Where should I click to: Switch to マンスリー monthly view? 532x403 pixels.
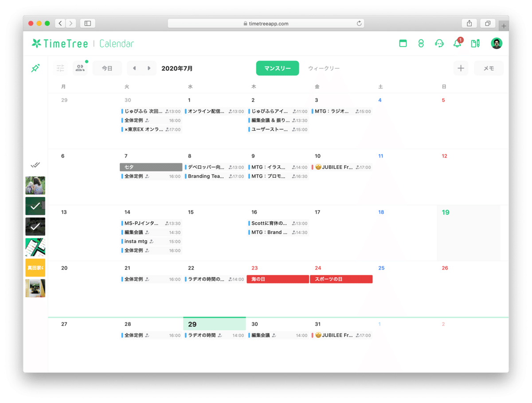pyautogui.click(x=277, y=68)
